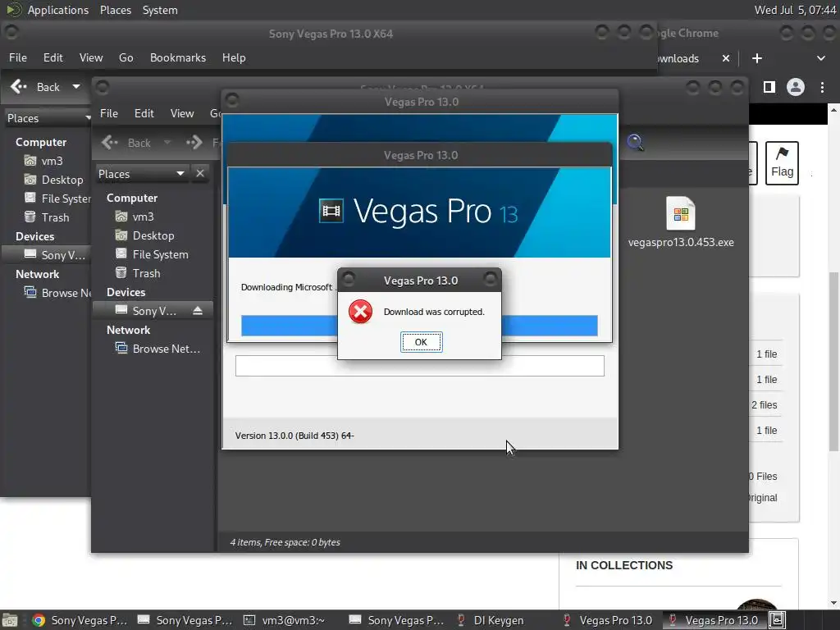This screenshot has height=630, width=840.
Task: Click '2 files' entry on the Chrome page
Action: (764, 405)
